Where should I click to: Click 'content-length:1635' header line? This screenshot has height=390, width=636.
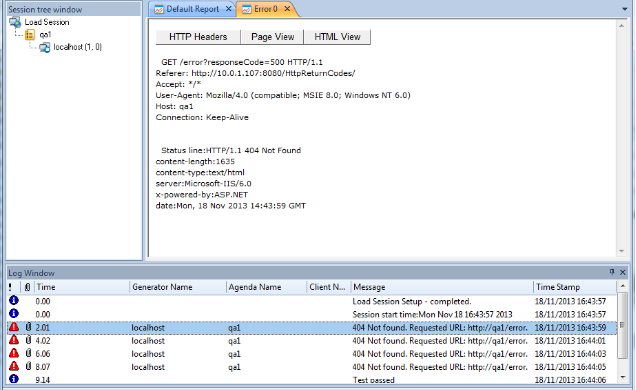point(195,161)
